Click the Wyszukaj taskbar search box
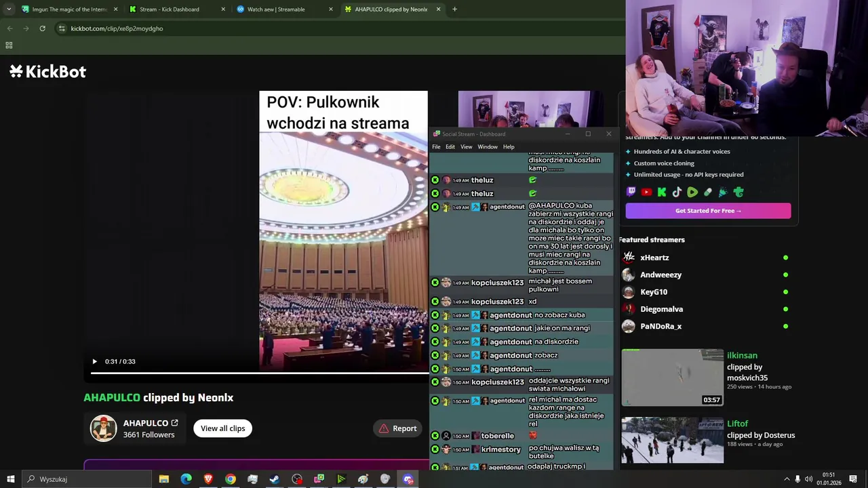Screen dimensions: 868x488 pyautogui.click(x=87, y=479)
